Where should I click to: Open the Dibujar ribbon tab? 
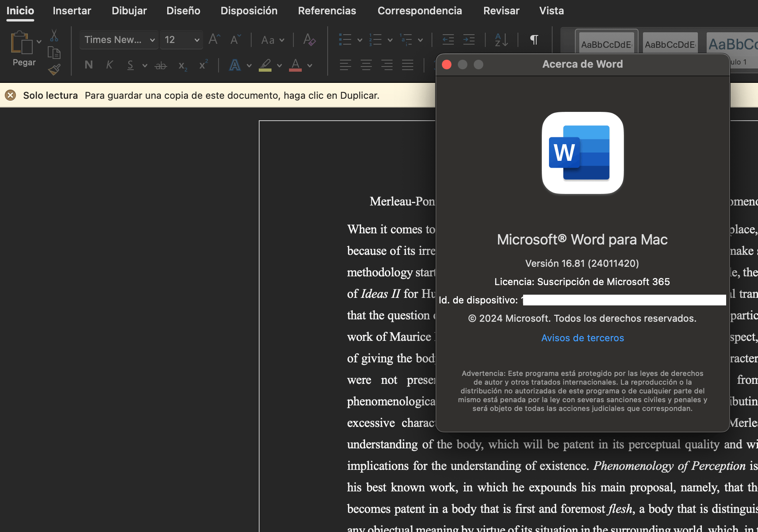129,11
